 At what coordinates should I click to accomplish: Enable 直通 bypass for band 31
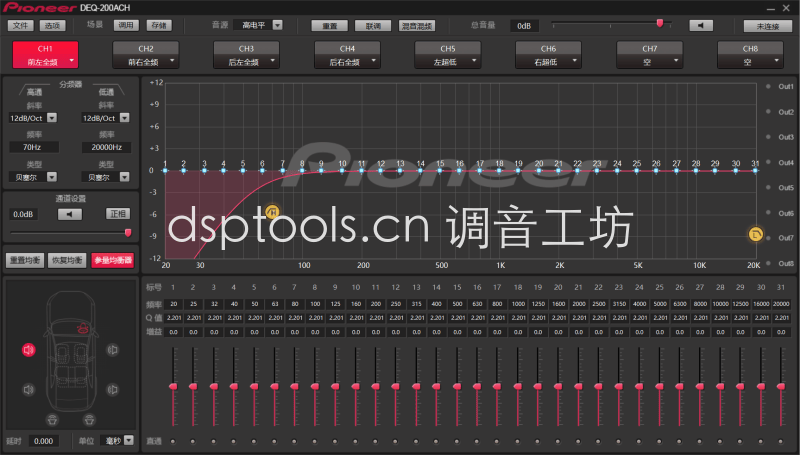coord(781,441)
